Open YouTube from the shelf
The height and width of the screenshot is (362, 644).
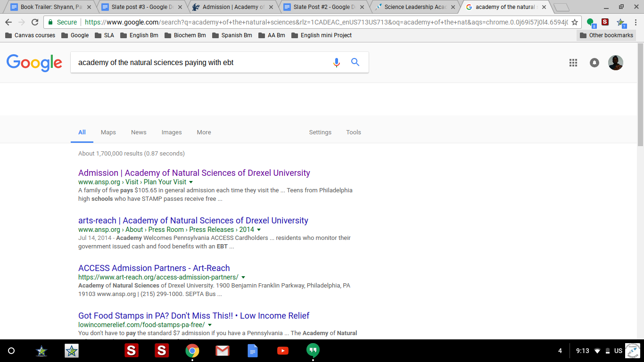point(283,351)
